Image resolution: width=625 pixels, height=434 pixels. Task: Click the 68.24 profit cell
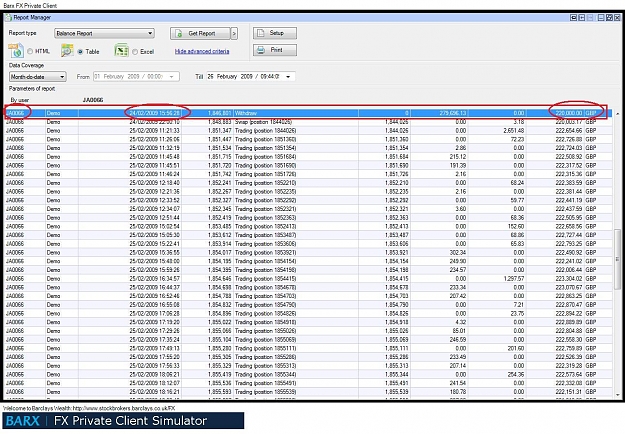(x=517, y=183)
